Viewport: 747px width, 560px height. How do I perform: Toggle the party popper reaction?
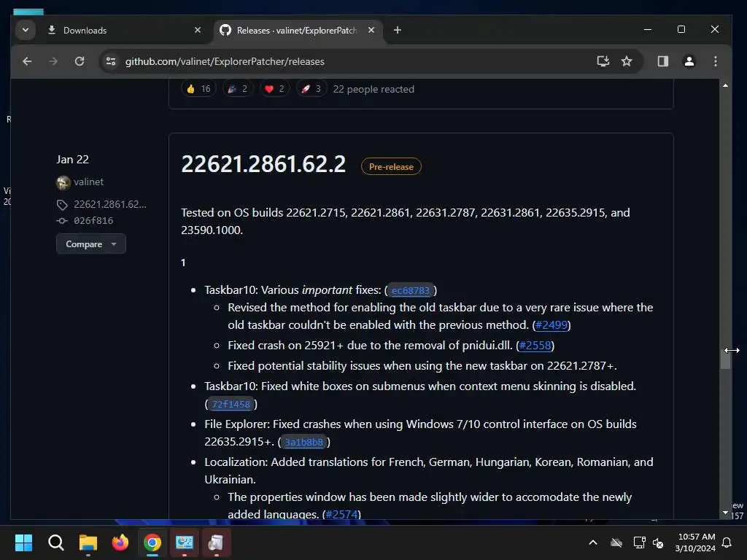(x=238, y=88)
